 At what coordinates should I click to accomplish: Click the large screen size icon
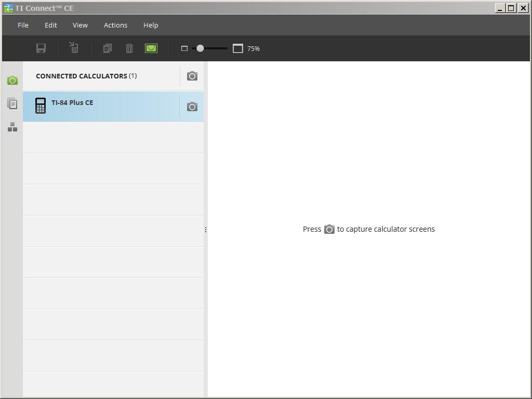pos(238,48)
